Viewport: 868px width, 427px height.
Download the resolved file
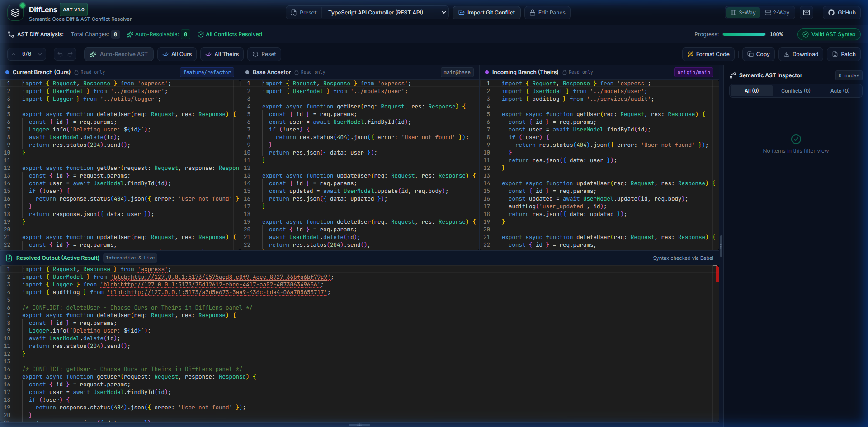tap(801, 54)
